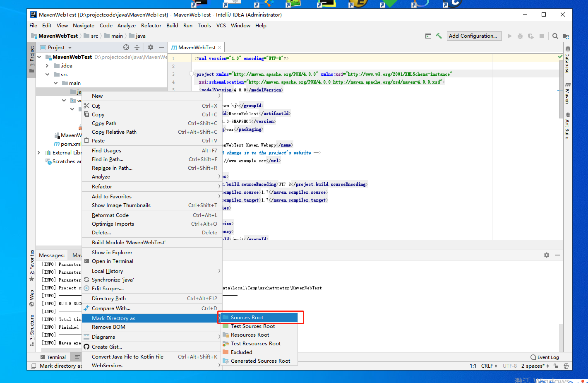
Task: Expand the .idea folder
Action: point(47,65)
